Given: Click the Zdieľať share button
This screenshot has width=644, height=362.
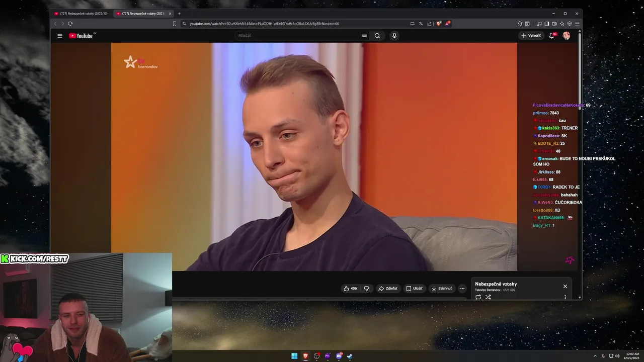Looking at the screenshot, I should (388, 289).
